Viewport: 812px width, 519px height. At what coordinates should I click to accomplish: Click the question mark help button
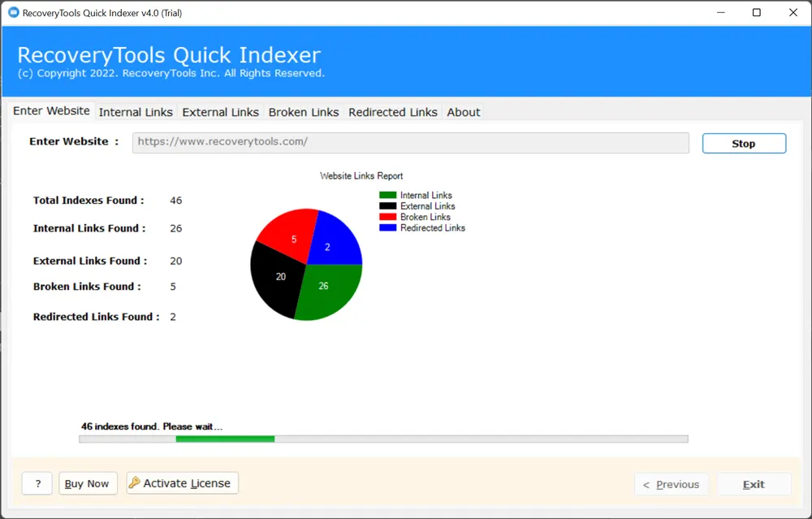(x=37, y=484)
